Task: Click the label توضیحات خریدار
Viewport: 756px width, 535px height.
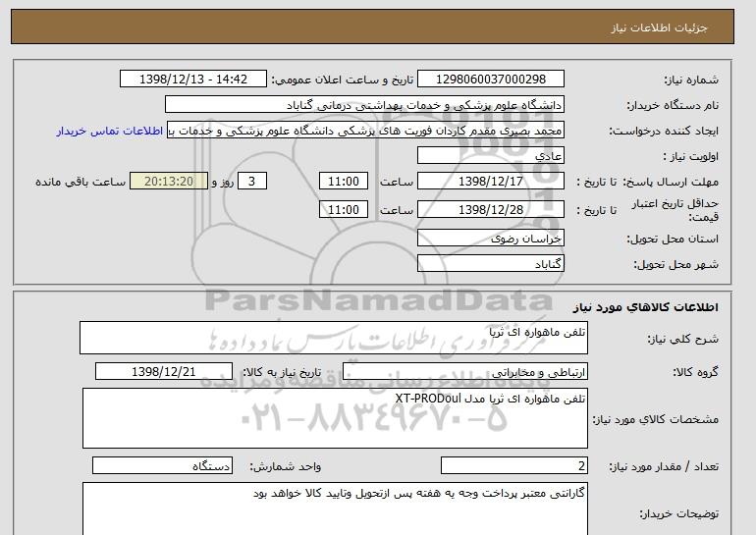Action: [x=678, y=513]
